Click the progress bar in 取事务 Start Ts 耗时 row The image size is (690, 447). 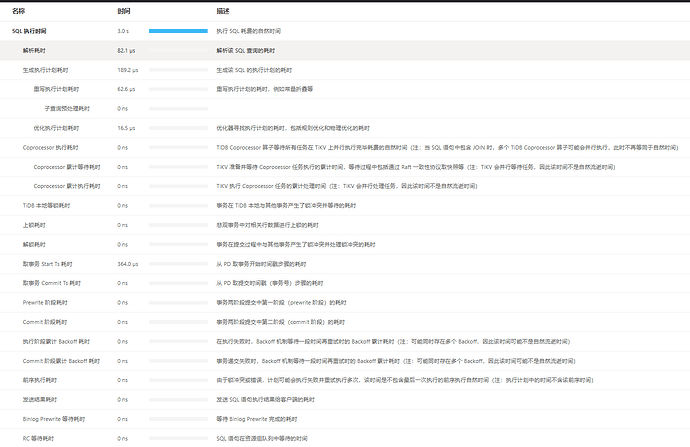click(178, 264)
